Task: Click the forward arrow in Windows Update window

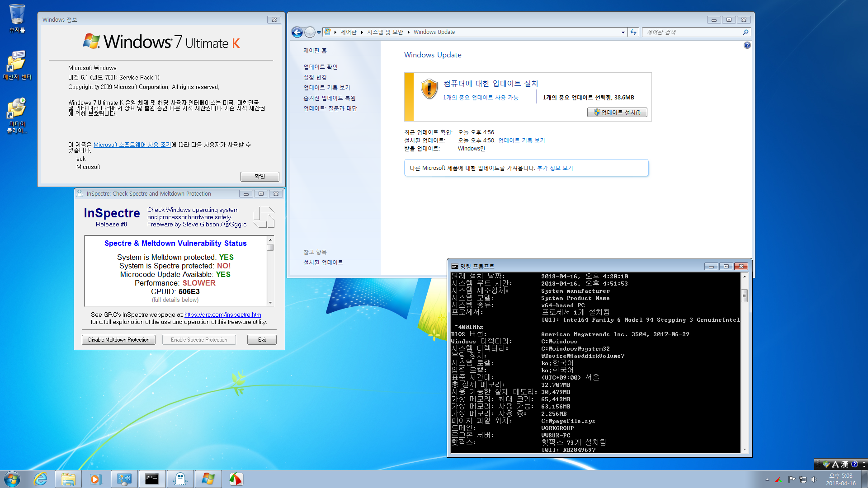Action: (310, 32)
